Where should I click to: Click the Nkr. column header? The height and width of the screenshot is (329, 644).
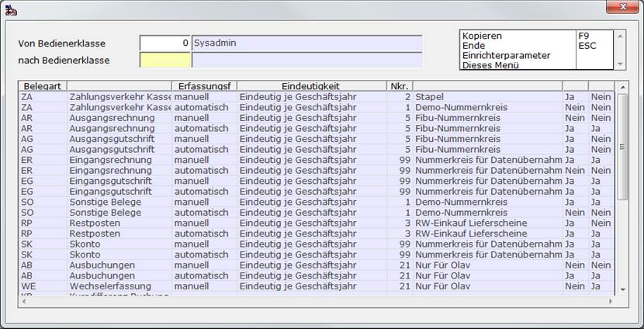pyautogui.click(x=400, y=86)
